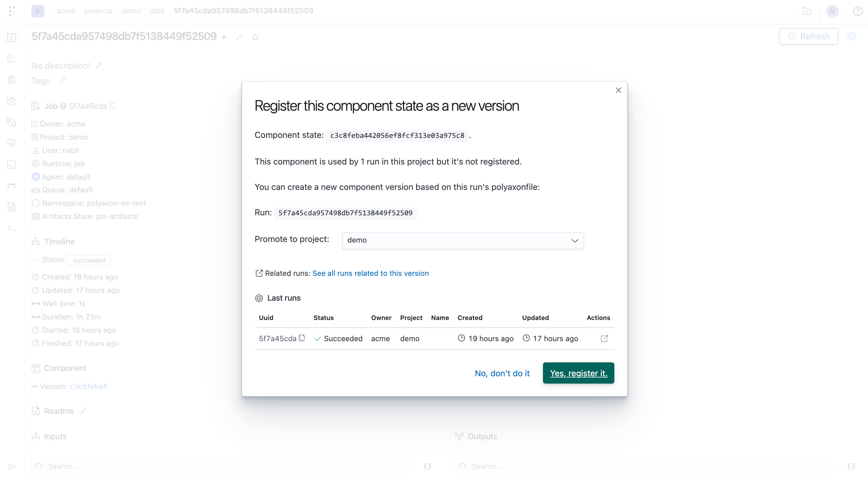Click the component state hash c3c8feba442056ef8fcf313e03a975c8
The image size is (868, 477).
[397, 136]
